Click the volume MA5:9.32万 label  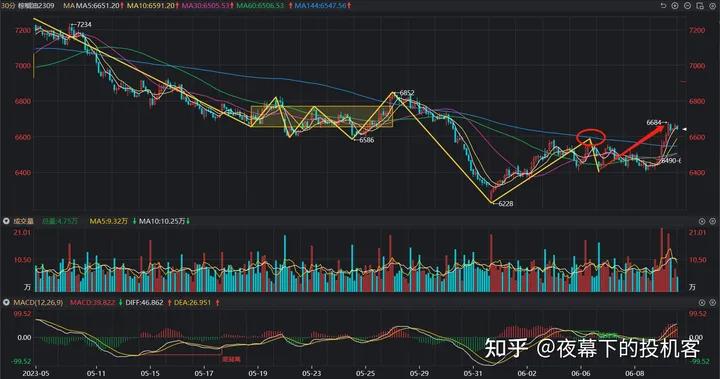[x=109, y=221]
